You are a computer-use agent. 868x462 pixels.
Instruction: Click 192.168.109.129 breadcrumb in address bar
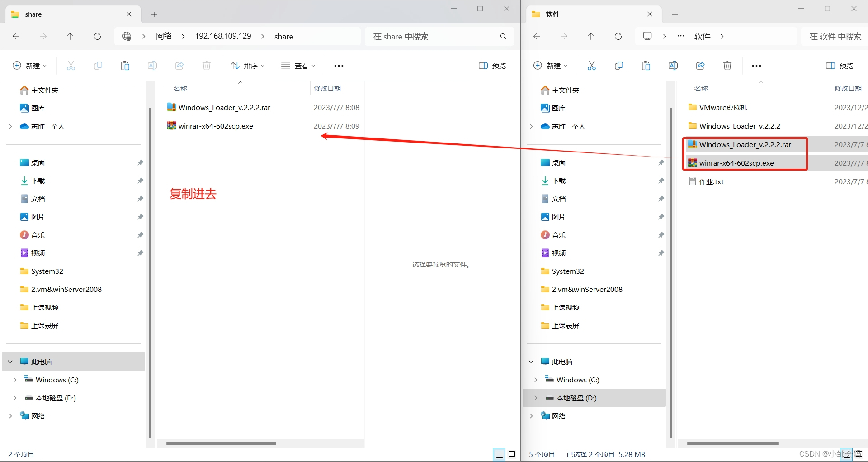223,36
